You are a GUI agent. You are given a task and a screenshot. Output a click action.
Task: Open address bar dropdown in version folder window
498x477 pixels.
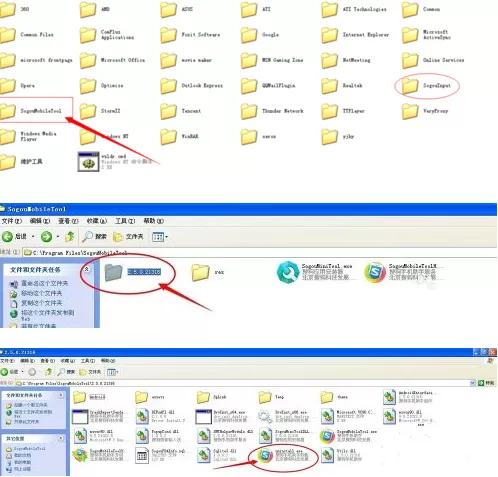point(472,383)
